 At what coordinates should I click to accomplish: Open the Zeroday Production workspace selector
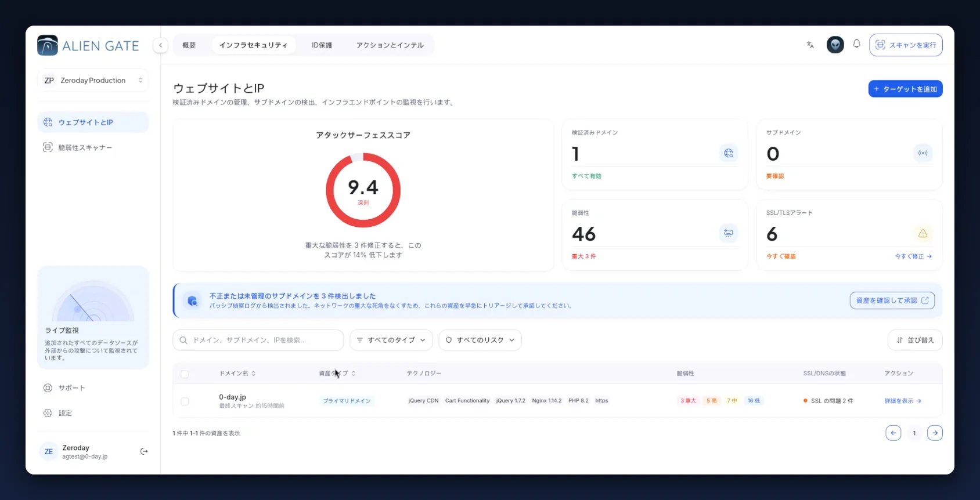pyautogui.click(x=93, y=80)
